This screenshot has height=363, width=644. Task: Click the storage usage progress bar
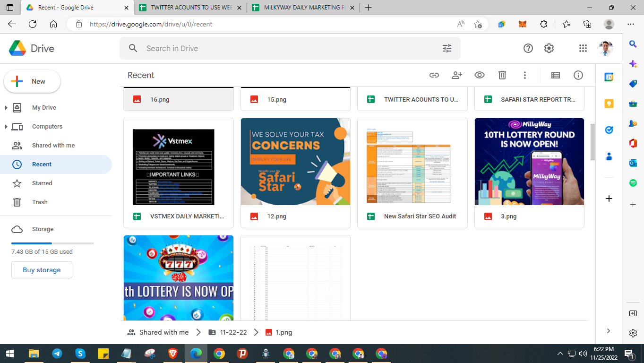[x=52, y=243]
